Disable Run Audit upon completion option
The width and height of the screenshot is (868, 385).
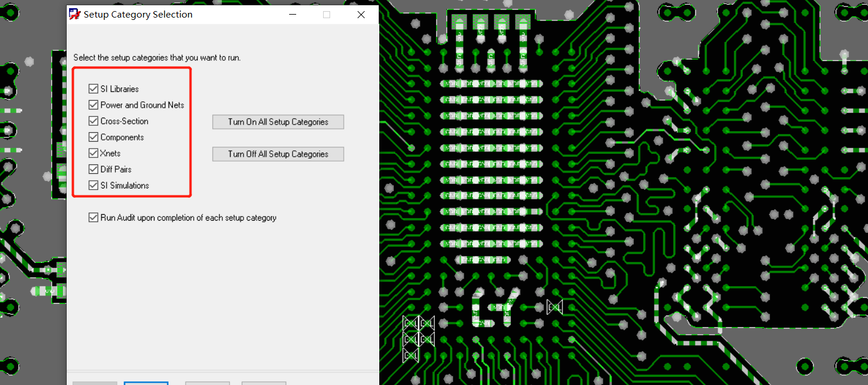93,218
